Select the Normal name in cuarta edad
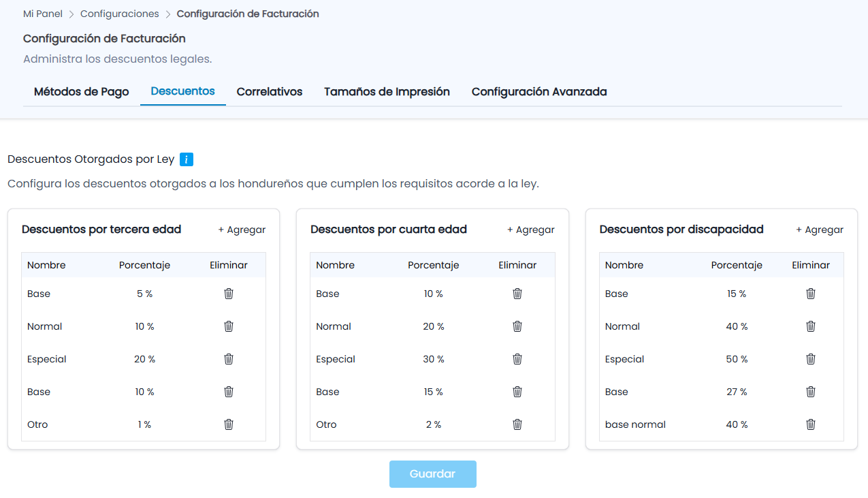 coord(334,326)
